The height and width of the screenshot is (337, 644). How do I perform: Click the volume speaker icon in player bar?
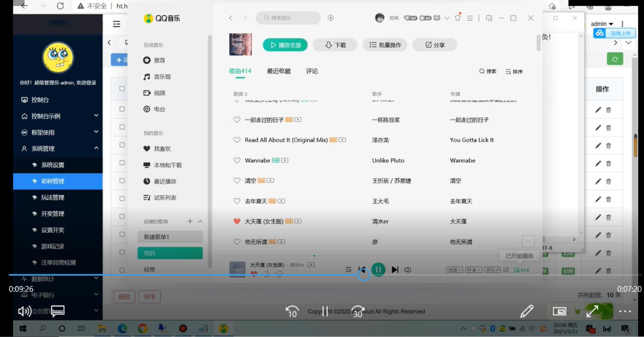(408, 270)
